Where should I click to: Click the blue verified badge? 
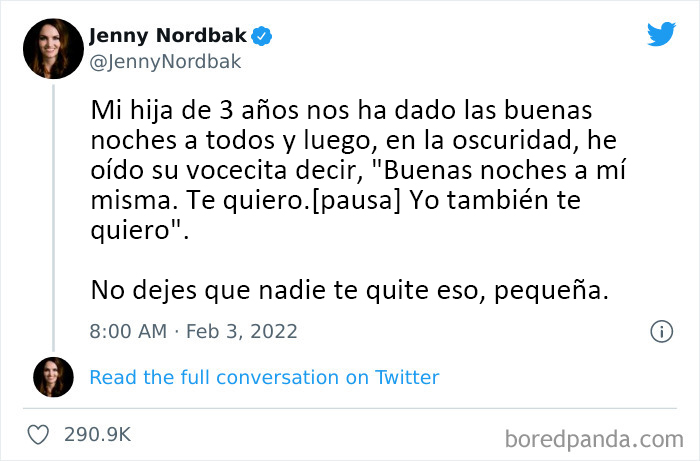263,37
